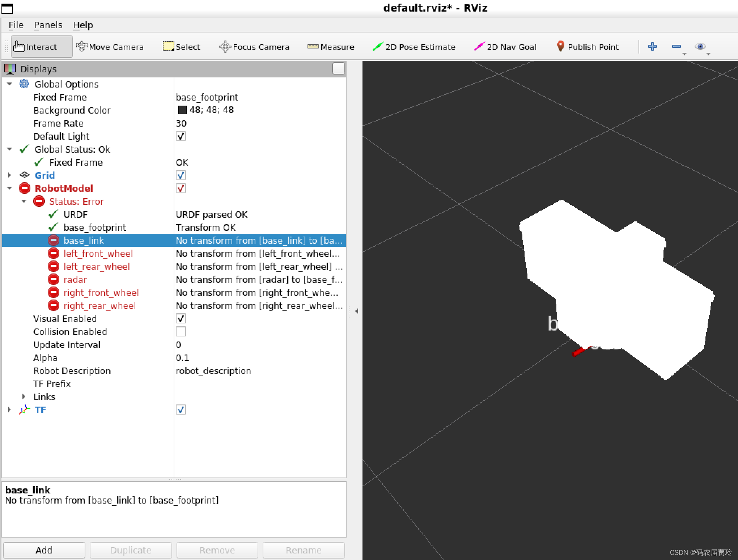
Task: Hide the TF display
Action: [x=181, y=410]
